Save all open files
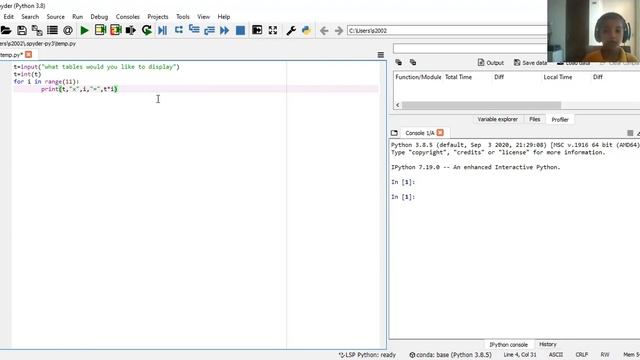This screenshot has width=640, height=360. [x=37, y=30]
